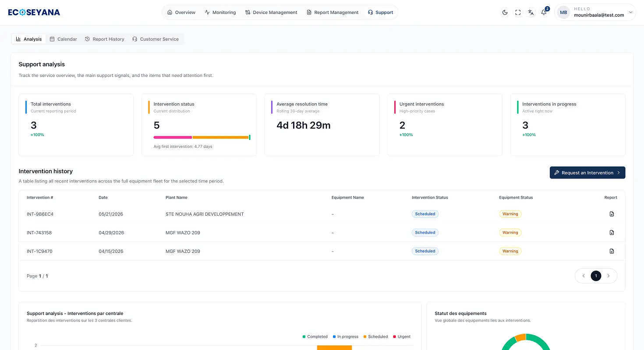Download the report for INT-743158

(x=612, y=233)
